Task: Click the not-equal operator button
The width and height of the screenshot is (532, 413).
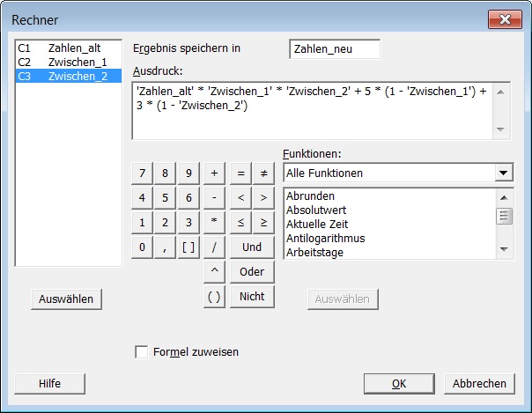Action: coord(263,173)
